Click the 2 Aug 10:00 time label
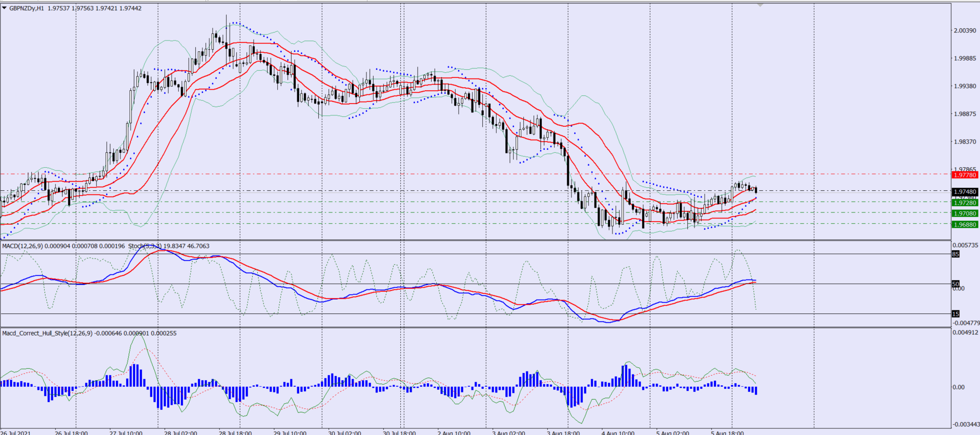This screenshot has height=435, width=980. coord(454,432)
